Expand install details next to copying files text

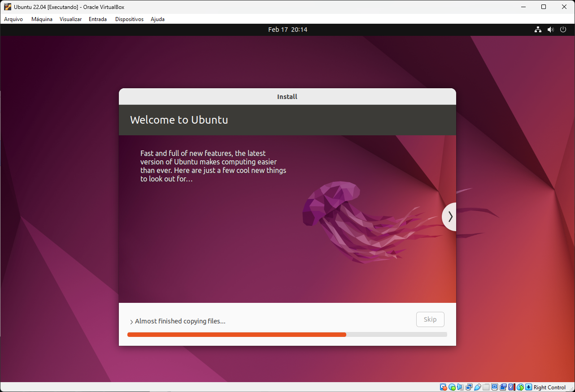131,322
